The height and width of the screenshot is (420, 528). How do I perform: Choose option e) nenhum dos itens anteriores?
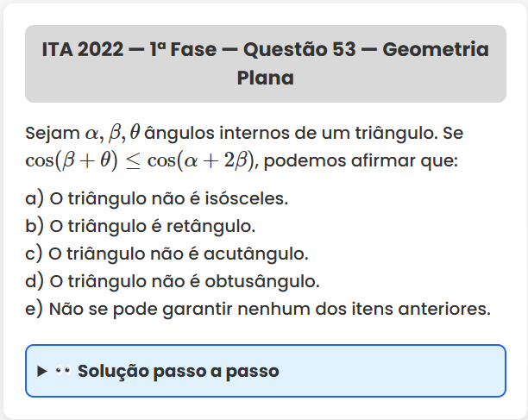pyautogui.click(x=258, y=309)
